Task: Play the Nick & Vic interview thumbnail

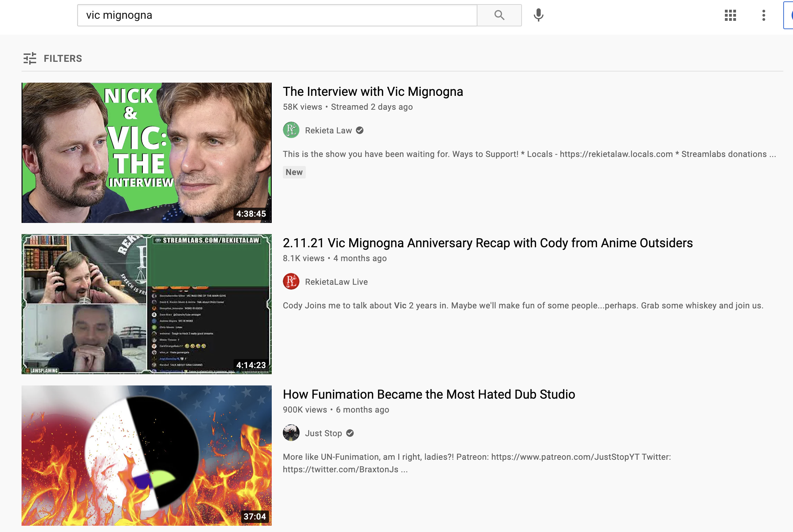Action: coord(147,153)
